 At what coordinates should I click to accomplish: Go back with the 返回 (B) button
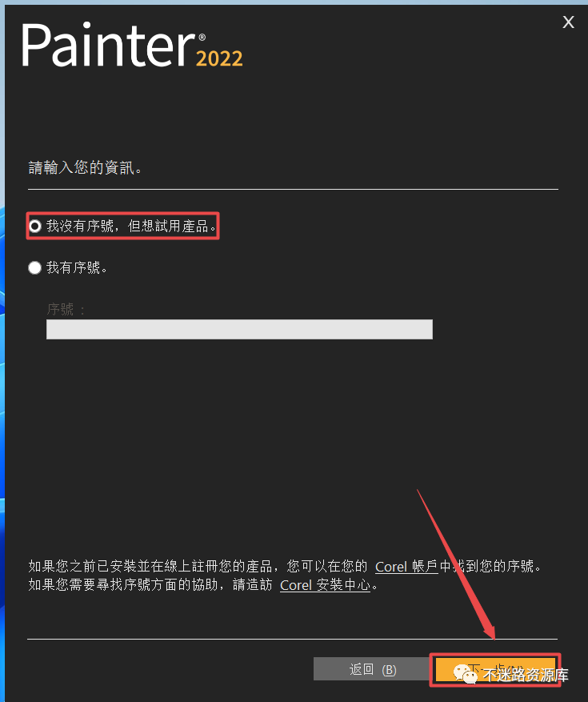click(x=372, y=669)
